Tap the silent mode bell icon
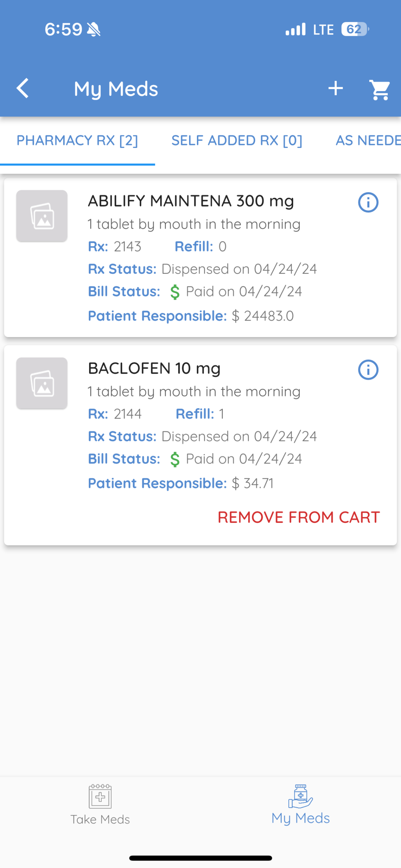The height and width of the screenshot is (868, 401). click(94, 29)
